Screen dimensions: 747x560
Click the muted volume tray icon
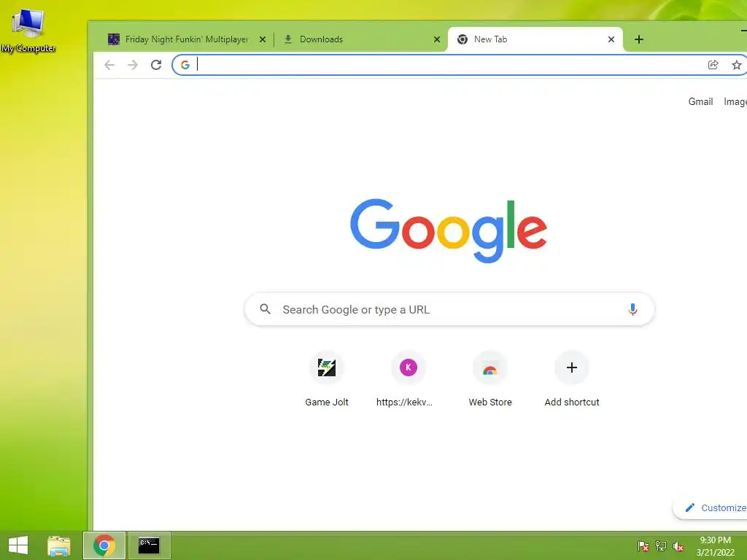(678, 545)
